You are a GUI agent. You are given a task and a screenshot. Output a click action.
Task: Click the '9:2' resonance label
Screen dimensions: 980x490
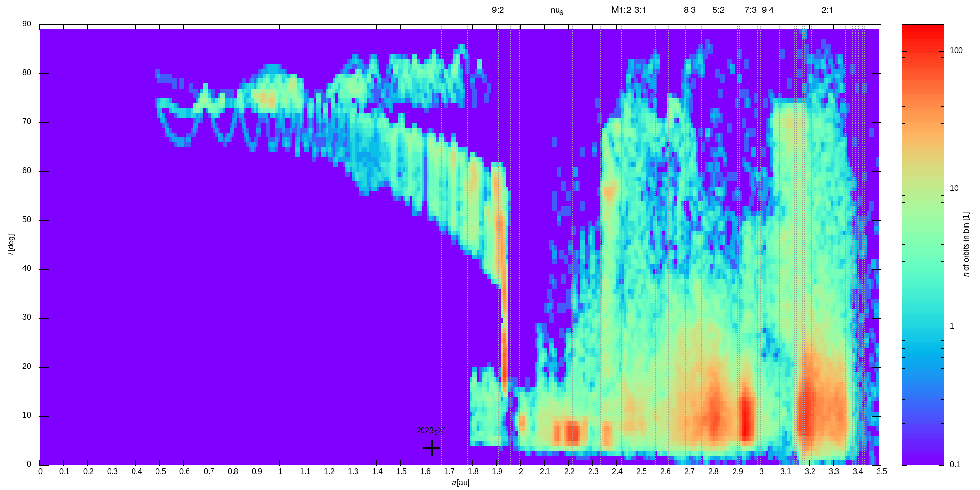tap(498, 10)
